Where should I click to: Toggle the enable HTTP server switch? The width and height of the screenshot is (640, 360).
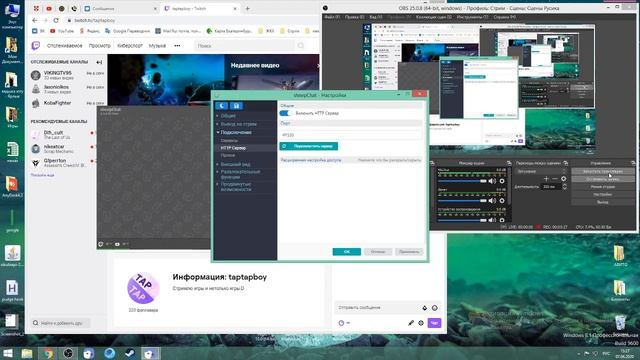click(x=286, y=113)
